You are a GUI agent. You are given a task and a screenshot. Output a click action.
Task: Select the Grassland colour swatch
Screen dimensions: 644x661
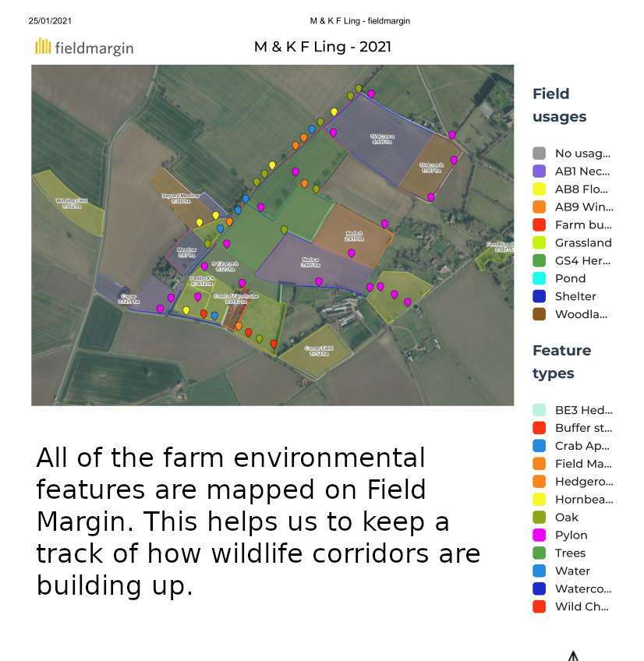point(539,243)
